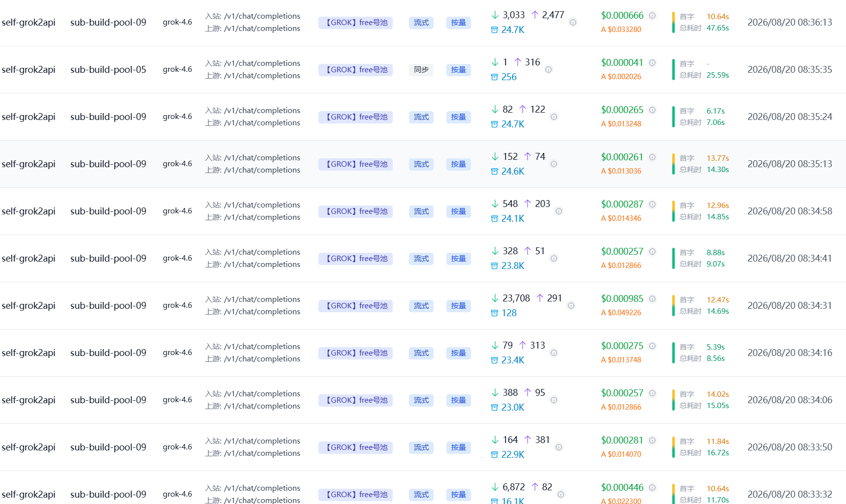Click 按量 tag in 08:35:13 row

click(459, 164)
